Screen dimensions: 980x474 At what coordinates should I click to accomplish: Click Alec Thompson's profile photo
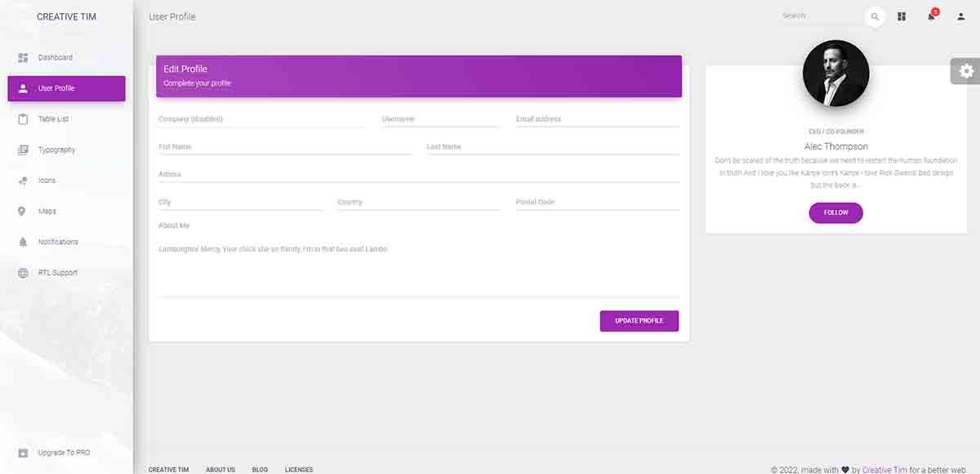point(835,73)
